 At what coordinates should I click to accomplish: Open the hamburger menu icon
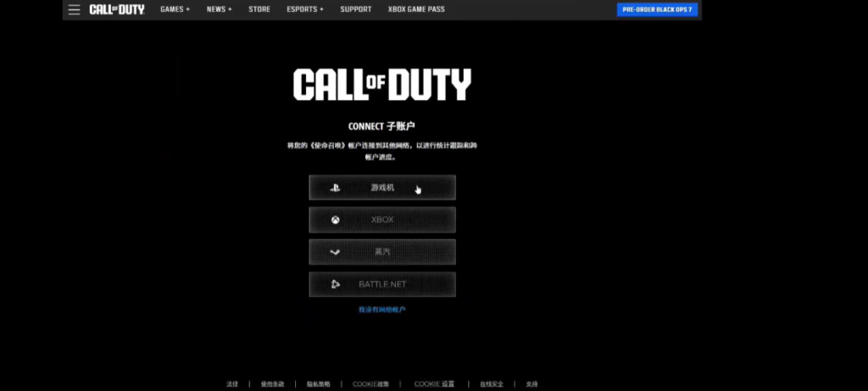pos(75,9)
